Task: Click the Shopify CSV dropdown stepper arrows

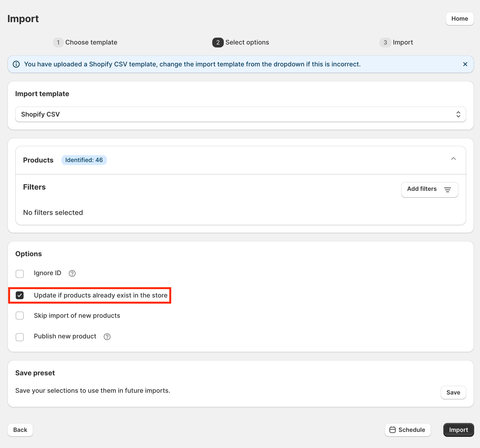Action: [459, 114]
